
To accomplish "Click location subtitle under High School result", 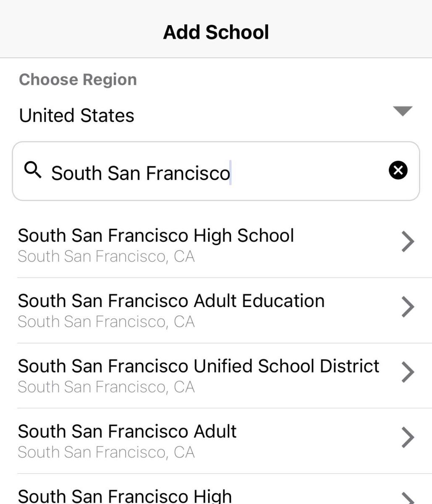I will pos(106,257).
